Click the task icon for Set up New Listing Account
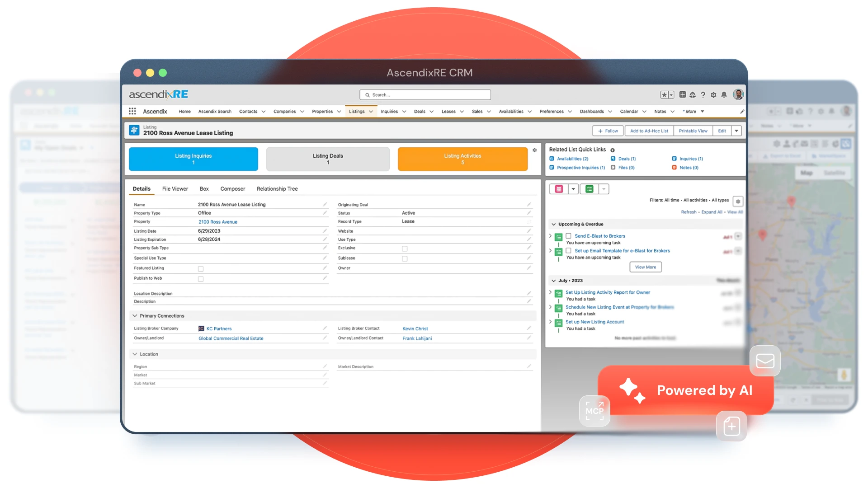The image size is (868, 488). [x=559, y=323]
